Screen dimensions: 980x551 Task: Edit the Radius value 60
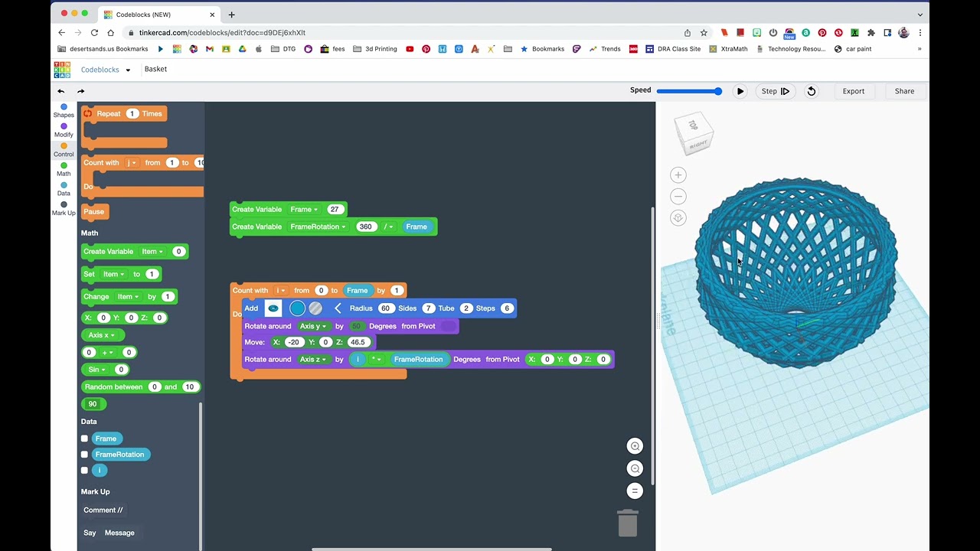pyautogui.click(x=385, y=308)
